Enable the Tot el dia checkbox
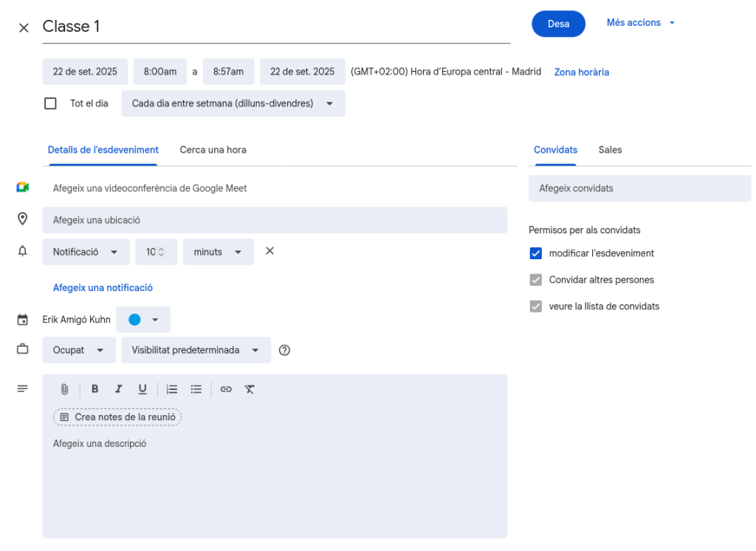 tap(50, 103)
